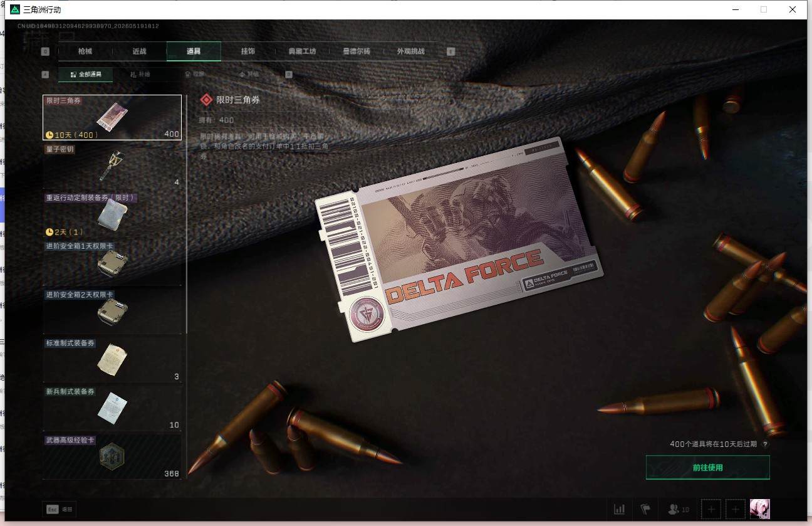The height and width of the screenshot is (526, 812).
Task: Click the 限时三角券 detail heading
Action: (238, 100)
